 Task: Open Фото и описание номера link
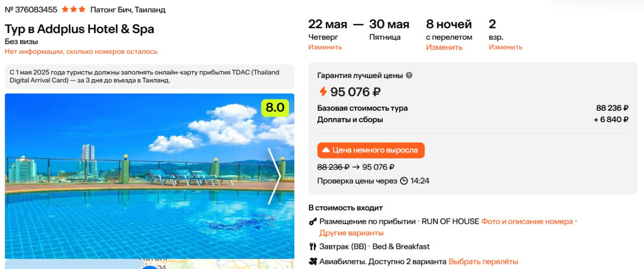pyautogui.click(x=527, y=222)
